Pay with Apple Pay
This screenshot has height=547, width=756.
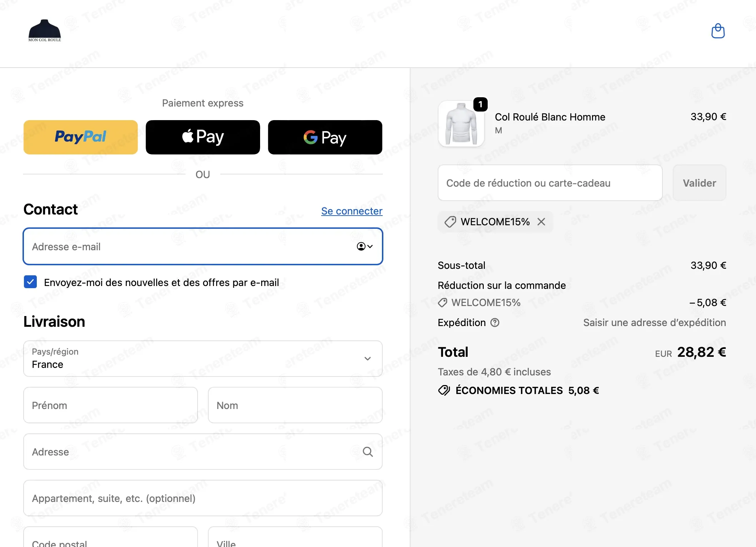[203, 137]
